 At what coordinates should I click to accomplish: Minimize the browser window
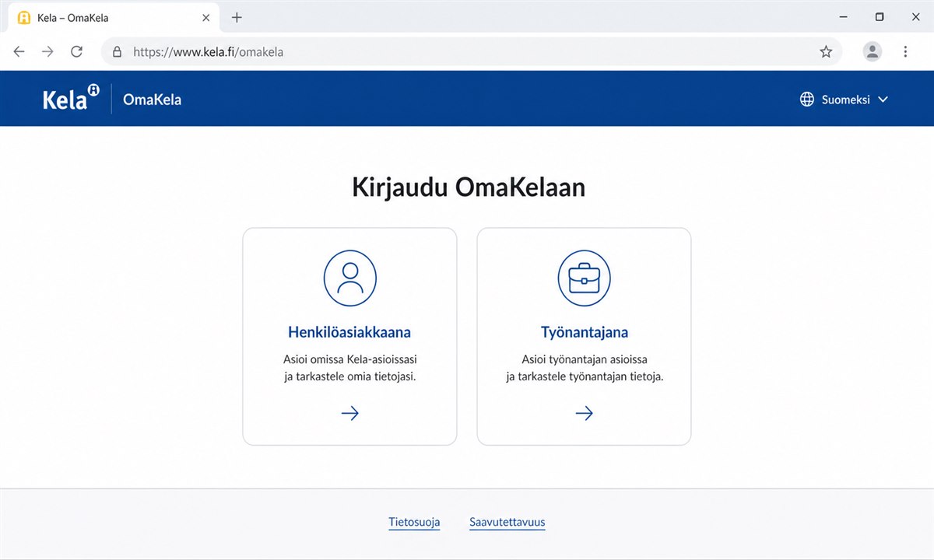tap(844, 16)
